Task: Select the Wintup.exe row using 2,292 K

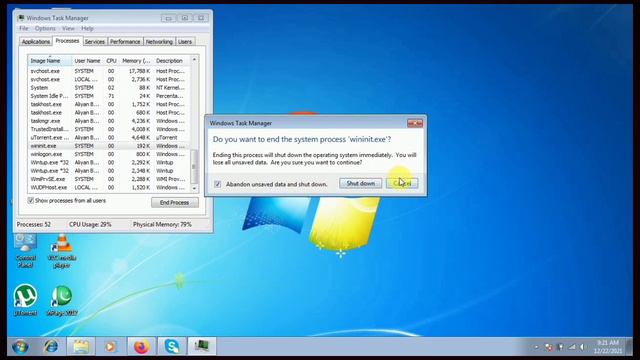Action: pyautogui.click(x=109, y=162)
